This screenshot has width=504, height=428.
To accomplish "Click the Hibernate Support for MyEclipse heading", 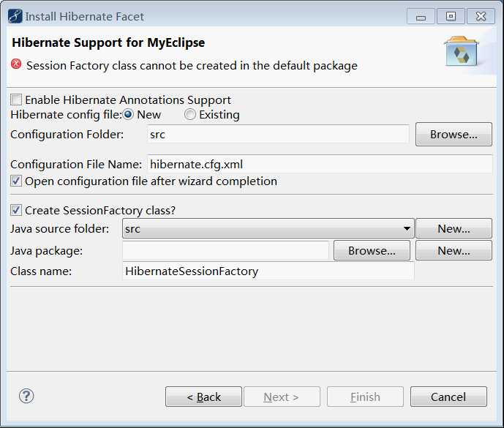I will tap(108, 42).
